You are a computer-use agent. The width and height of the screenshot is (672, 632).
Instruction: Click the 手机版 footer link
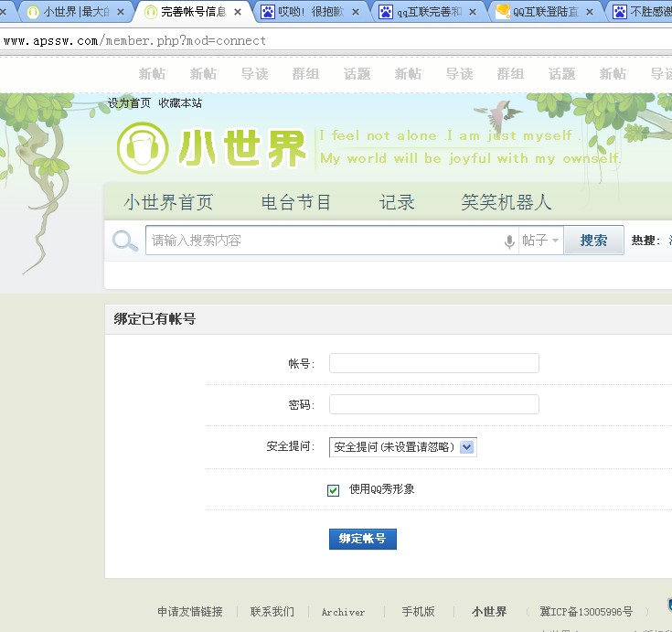(419, 611)
